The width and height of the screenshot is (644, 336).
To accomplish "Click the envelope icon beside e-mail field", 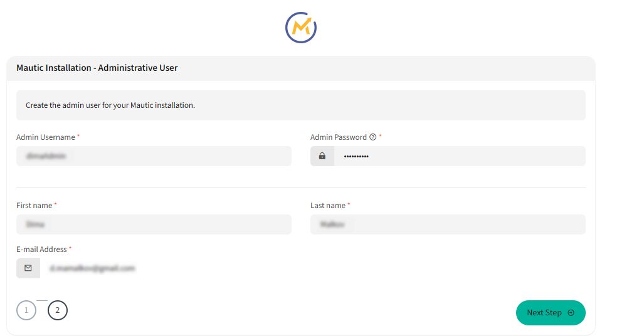I will 28,268.
